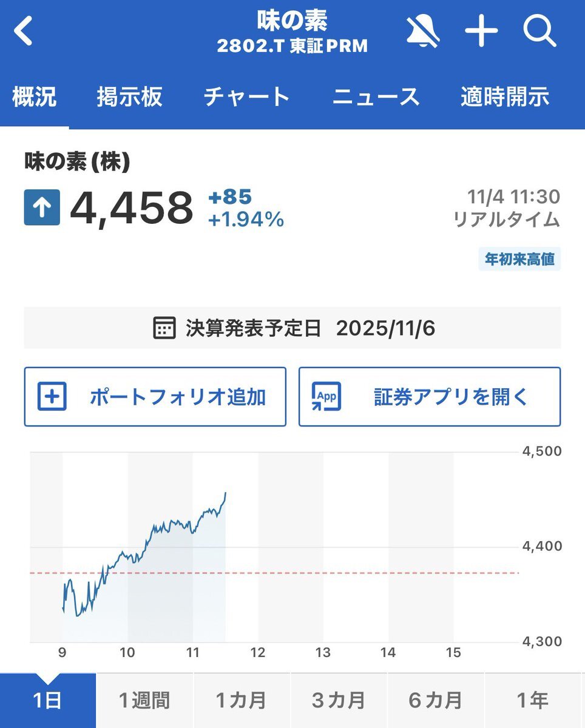Tap the calendar icon beside earnings date
Screen dimensions: 585x728
pos(164,328)
